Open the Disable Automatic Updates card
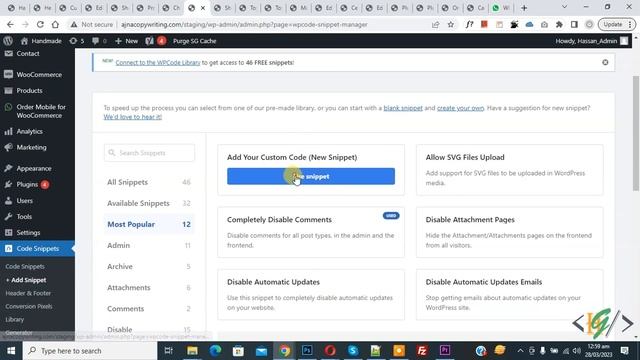This screenshot has width=640, height=360. pos(311,295)
